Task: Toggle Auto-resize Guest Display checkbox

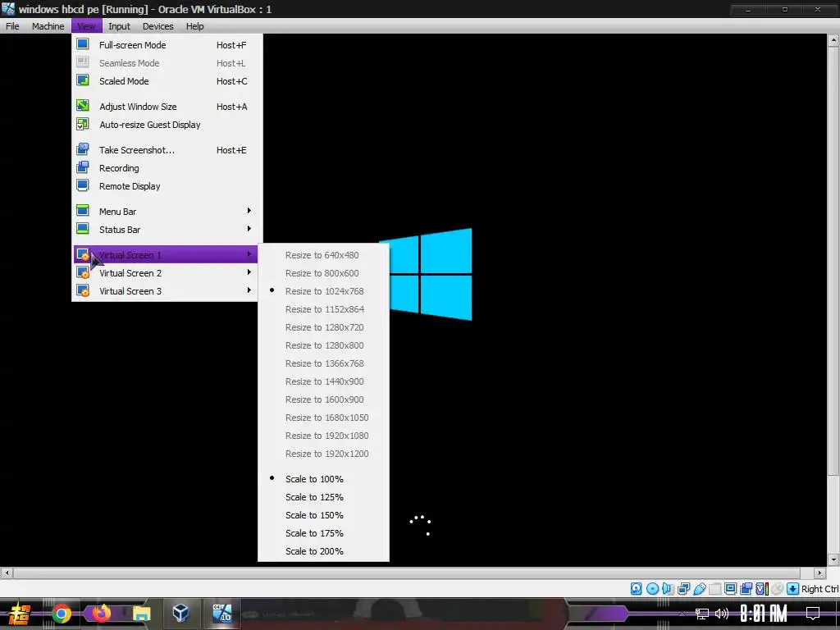Action: click(x=83, y=124)
